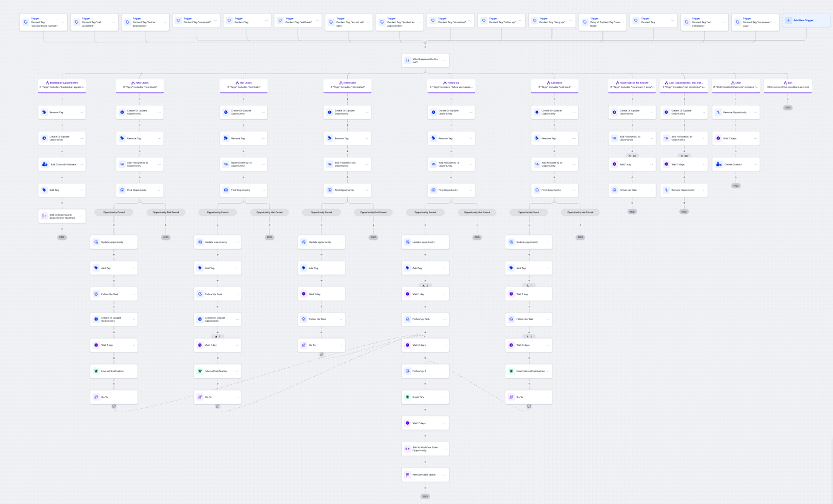Screen dimensions: 833x504
Task: Select the "lost or abandoned" trigger icon
Action: pyautogui.click(x=127, y=21)
